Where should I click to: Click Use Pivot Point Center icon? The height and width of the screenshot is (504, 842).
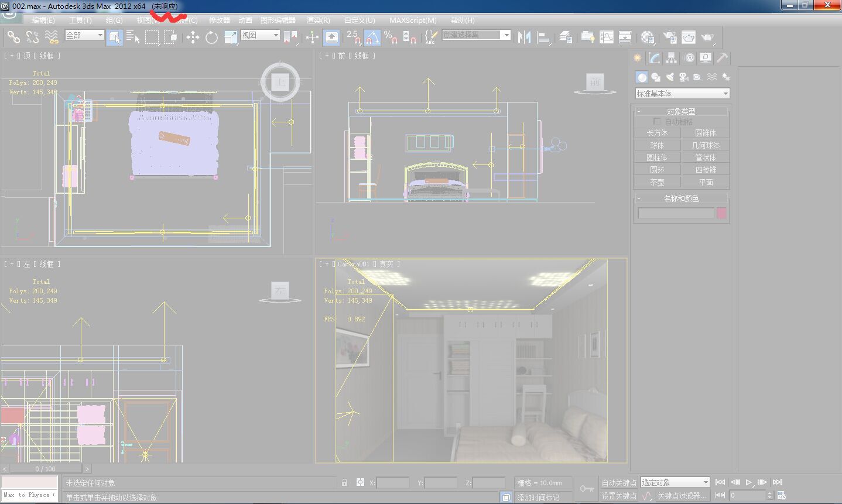[x=290, y=37]
